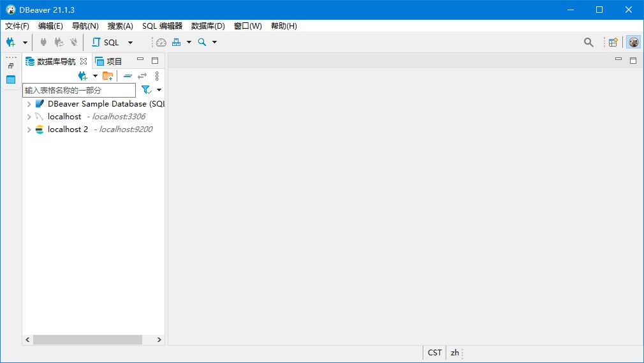The width and height of the screenshot is (644, 363).
Task: Open the 编辑(E) menu
Action: coord(50,26)
